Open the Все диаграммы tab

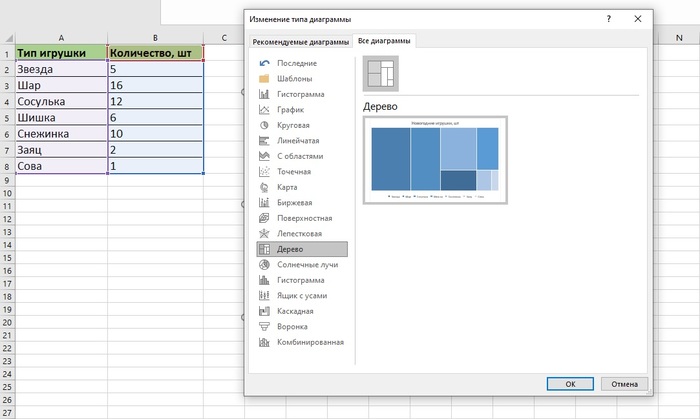pos(385,41)
